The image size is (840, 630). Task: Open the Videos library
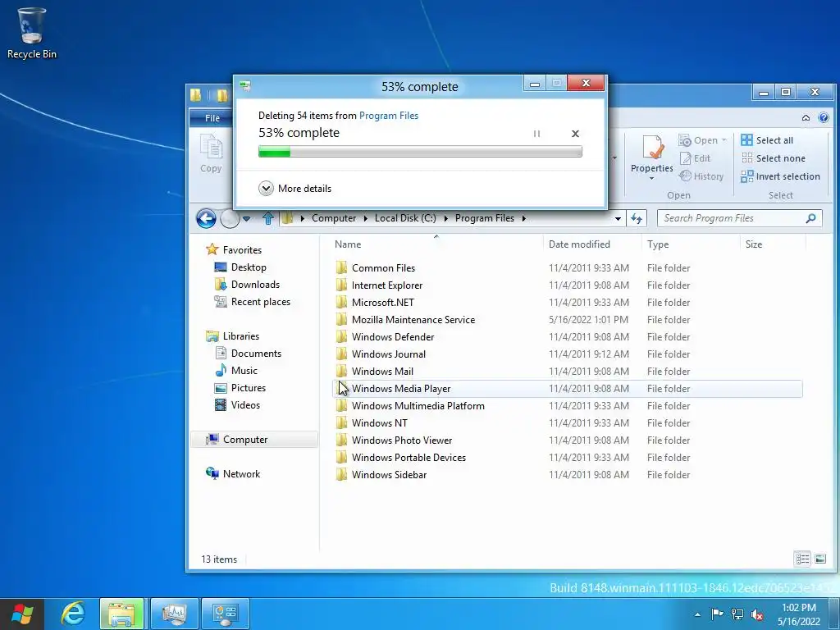click(237, 405)
